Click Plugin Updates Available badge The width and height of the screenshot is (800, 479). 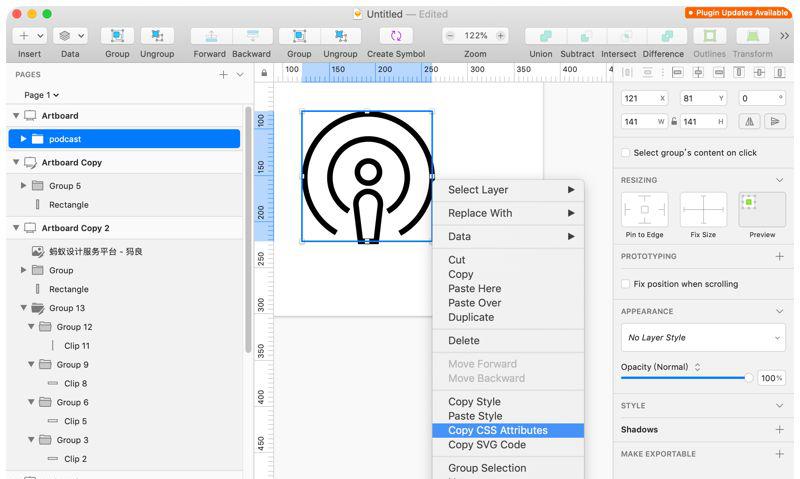[738, 13]
